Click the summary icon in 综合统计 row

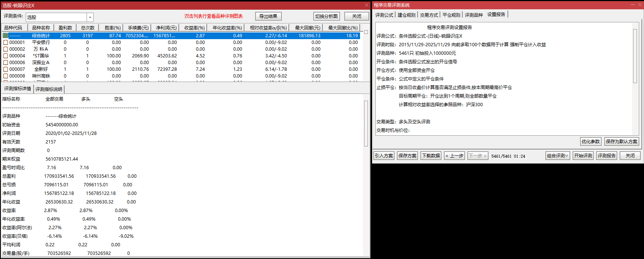point(6,36)
